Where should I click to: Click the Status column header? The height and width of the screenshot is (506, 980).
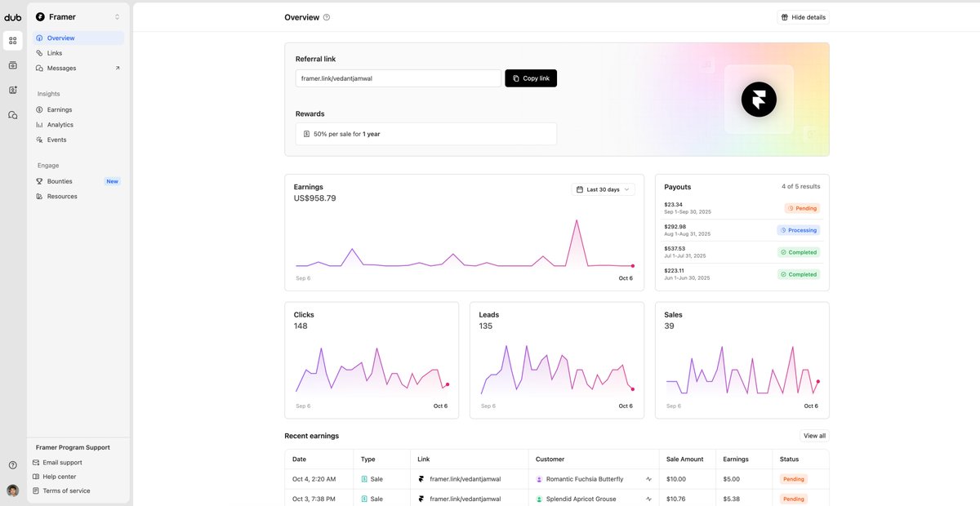click(789, 459)
